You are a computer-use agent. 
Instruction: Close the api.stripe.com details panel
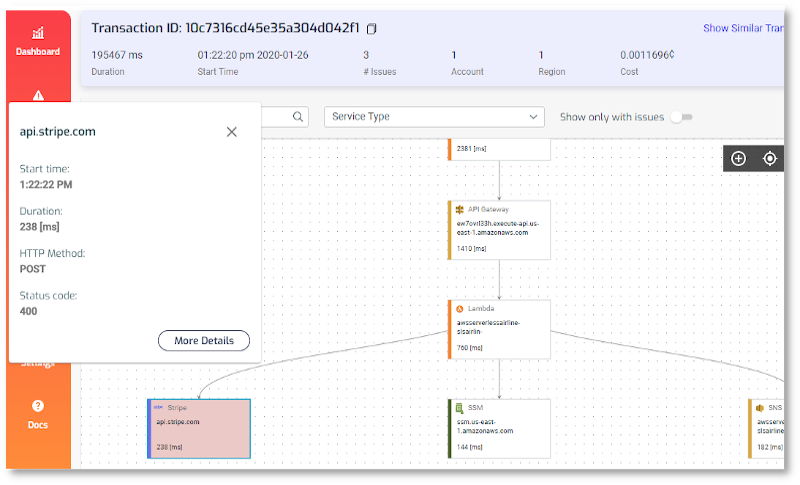pyautogui.click(x=232, y=132)
